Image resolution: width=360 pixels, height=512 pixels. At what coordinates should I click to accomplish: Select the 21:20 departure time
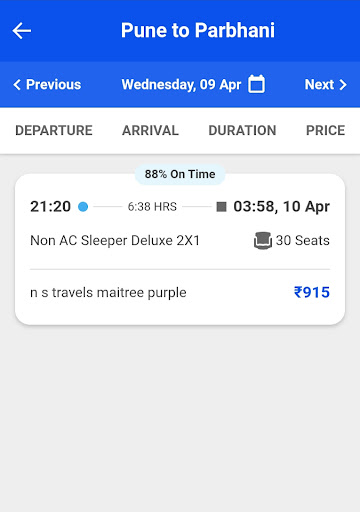click(50, 207)
